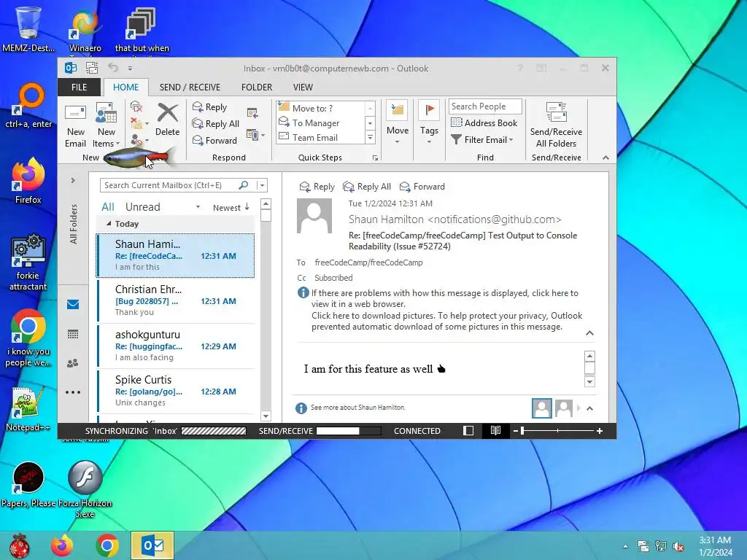The width and height of the screenshot is (747, 560).
Task: Delete the selected message
Action: tap(167, 120)
